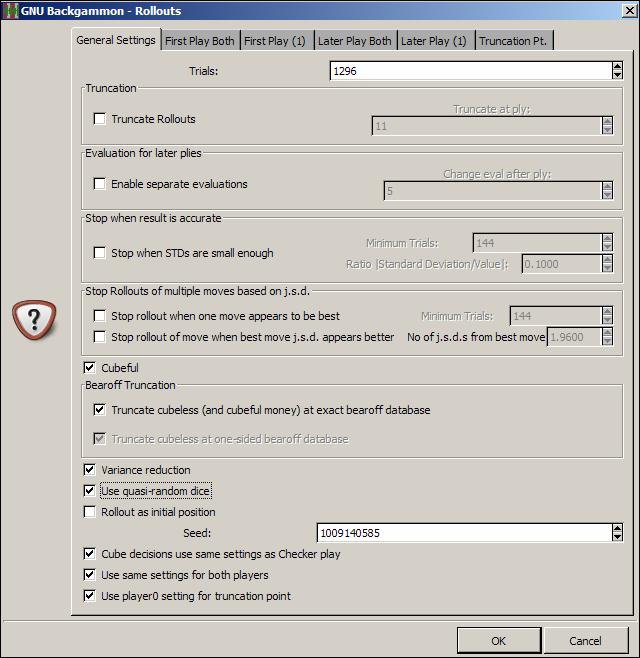This screenshot has height=658, width=640.
Task: Check Stop rollout of move when j.s.d. better
Action: tap(99, 337)
